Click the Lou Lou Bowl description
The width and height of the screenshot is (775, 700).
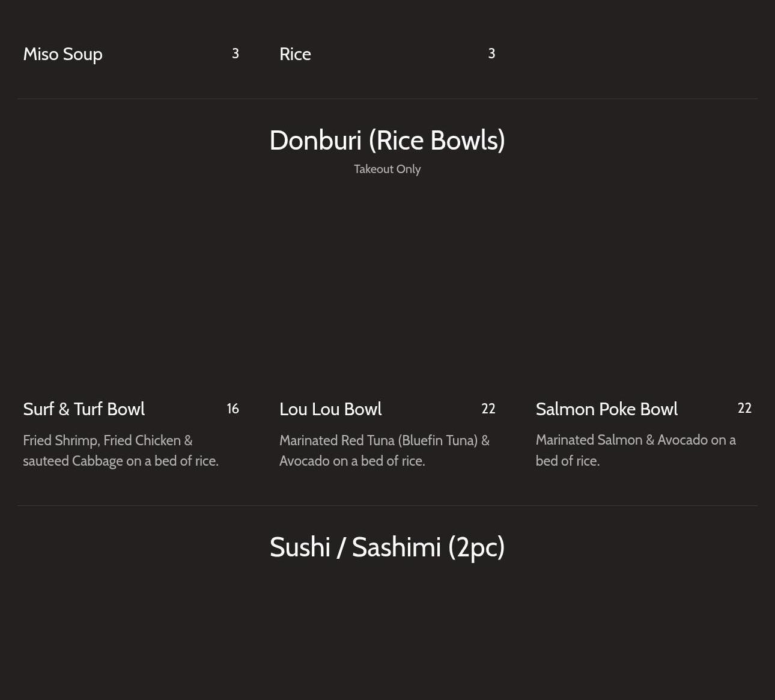(384, 451)
